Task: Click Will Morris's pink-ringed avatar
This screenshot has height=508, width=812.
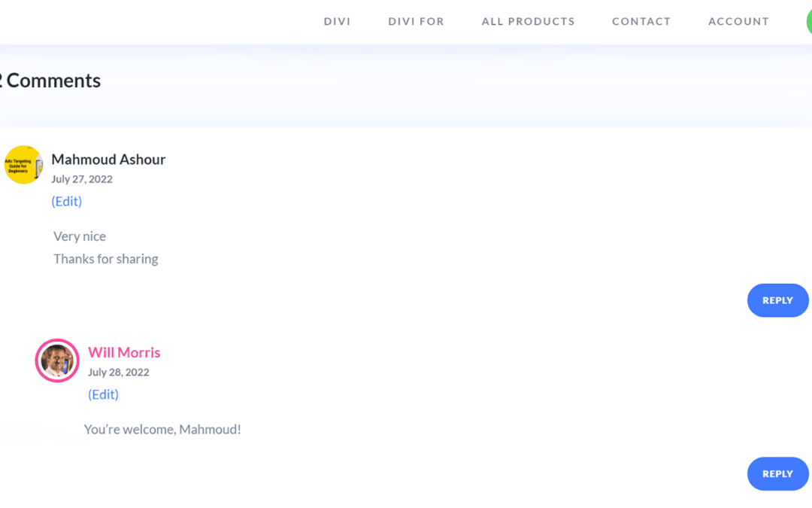Action: (x=57, y=360)
